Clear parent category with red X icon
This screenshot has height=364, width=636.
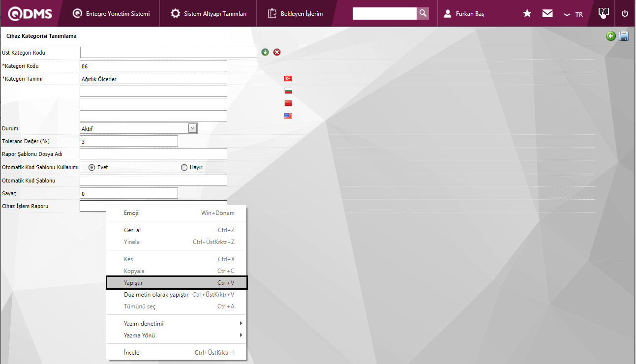click(x=277, y=52)
